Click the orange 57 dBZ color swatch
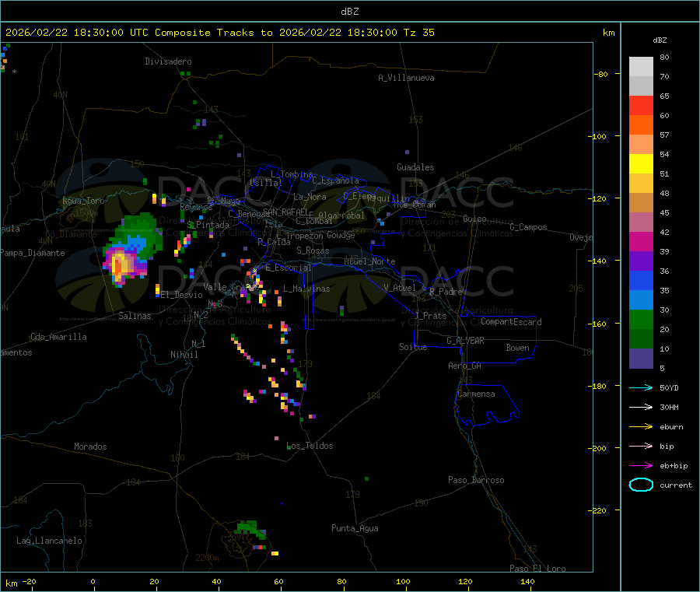 pyautogui.click(x=641, y=124)
